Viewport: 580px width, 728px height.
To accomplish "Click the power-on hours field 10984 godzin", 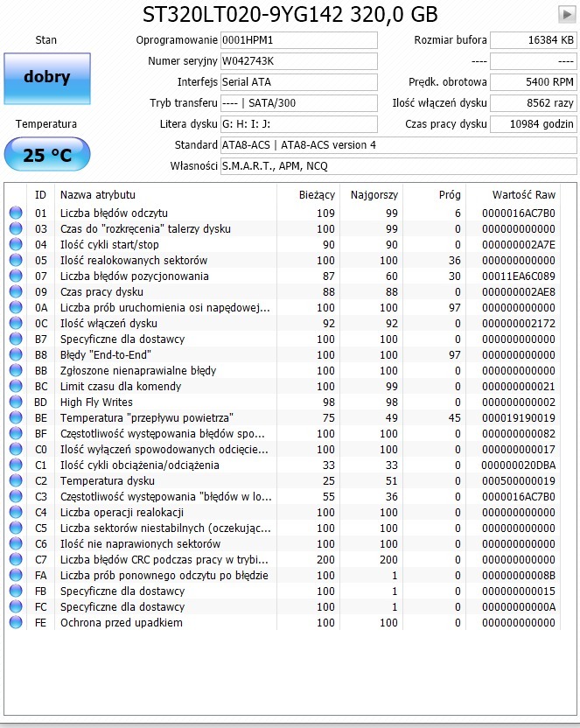I will [x=534, y=124].
